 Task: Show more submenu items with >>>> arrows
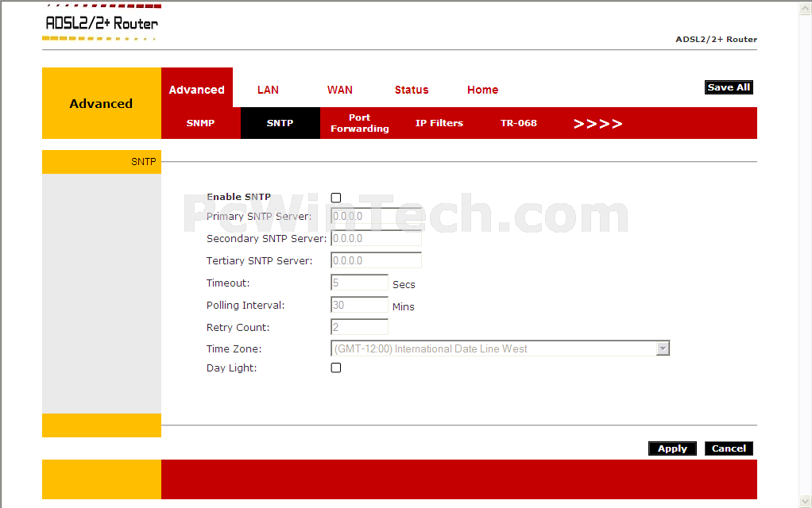(x=597, y=124)
